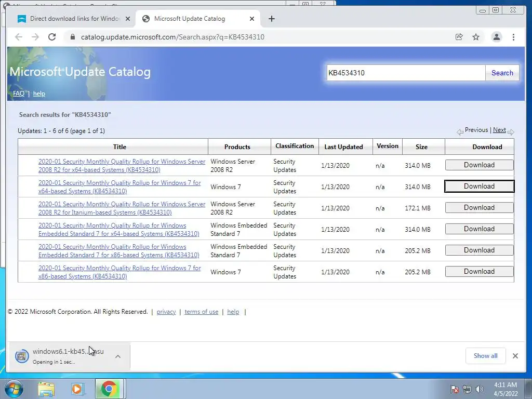Screen dimensions: 532x399
Task: Click the Previous page arrow icon
Action: coord(460,131)
